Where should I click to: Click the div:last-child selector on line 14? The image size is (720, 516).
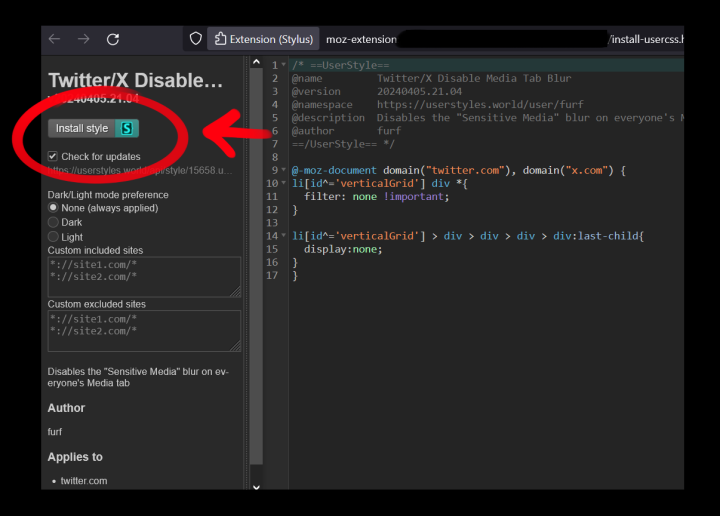click(597, 236)
